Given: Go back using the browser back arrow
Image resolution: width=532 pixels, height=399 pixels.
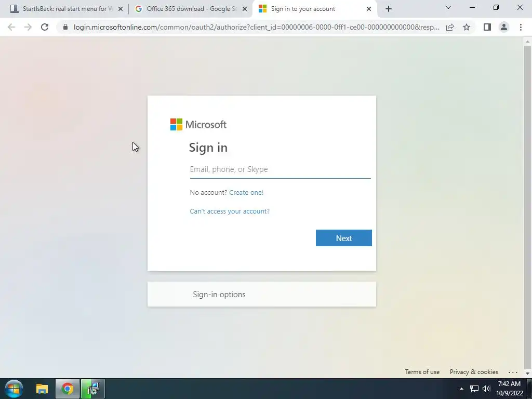Looking at the screenshot, I should click(11, 27).
